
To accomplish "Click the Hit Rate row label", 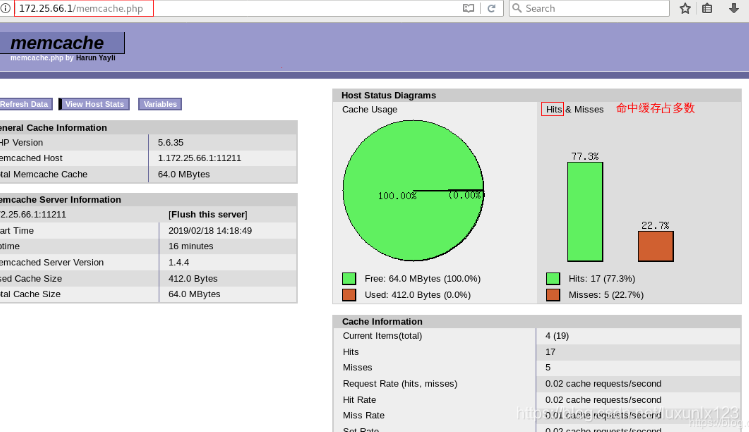I will pos(359,400).
